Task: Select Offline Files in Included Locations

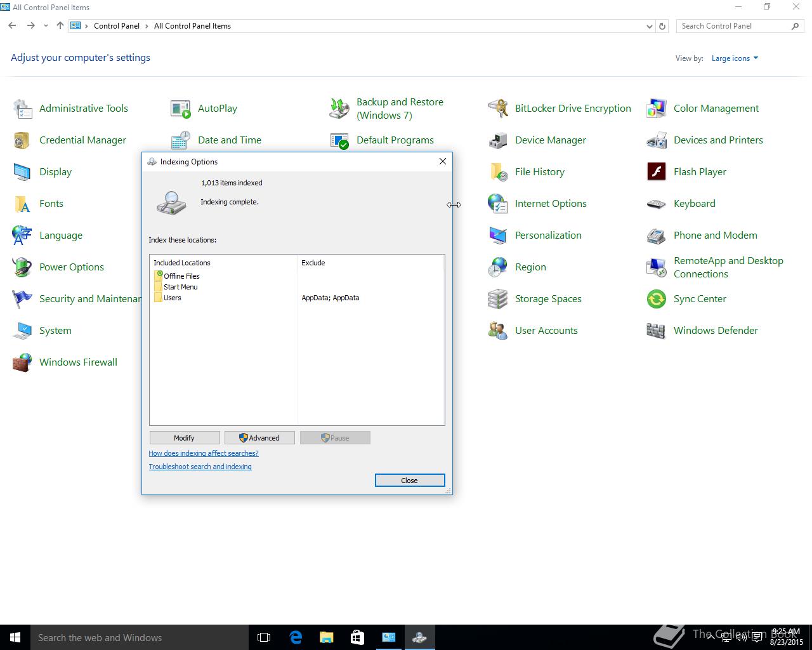Action: 177,276
